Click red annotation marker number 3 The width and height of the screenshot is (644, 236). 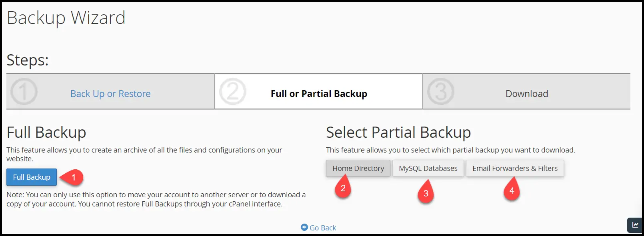(x=426, y=194)
